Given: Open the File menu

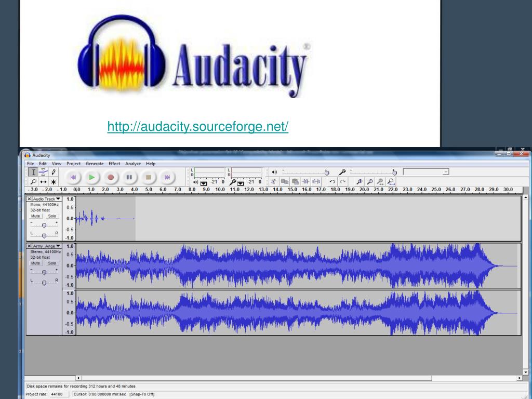Looking at the screenshot, I should [31, 164].
